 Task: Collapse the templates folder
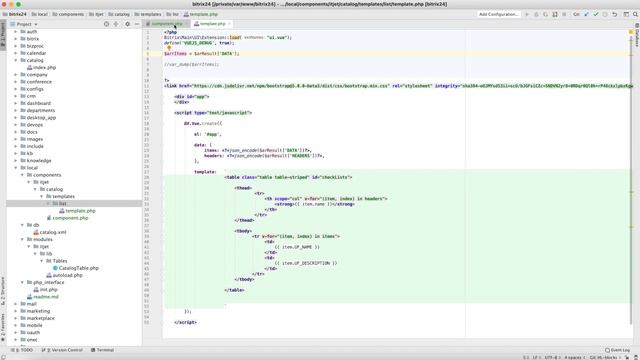tap(42, 197)
